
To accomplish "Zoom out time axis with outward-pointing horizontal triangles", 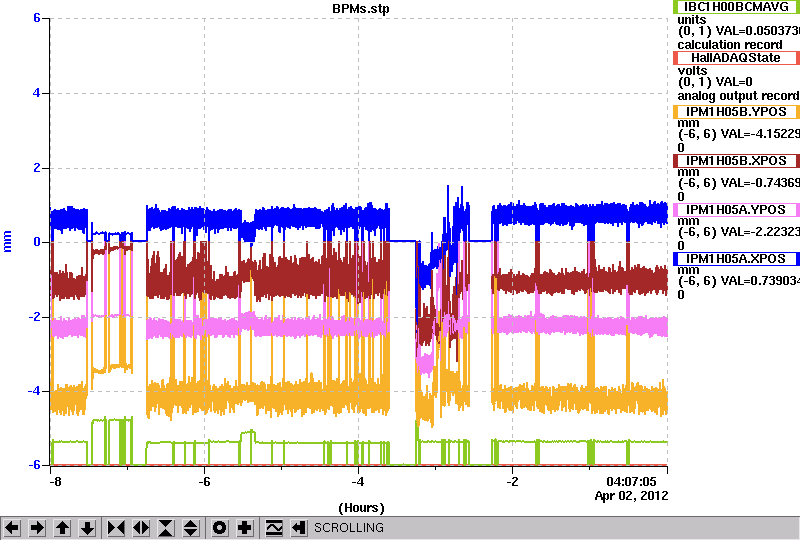I will click(x=141, y=528).
